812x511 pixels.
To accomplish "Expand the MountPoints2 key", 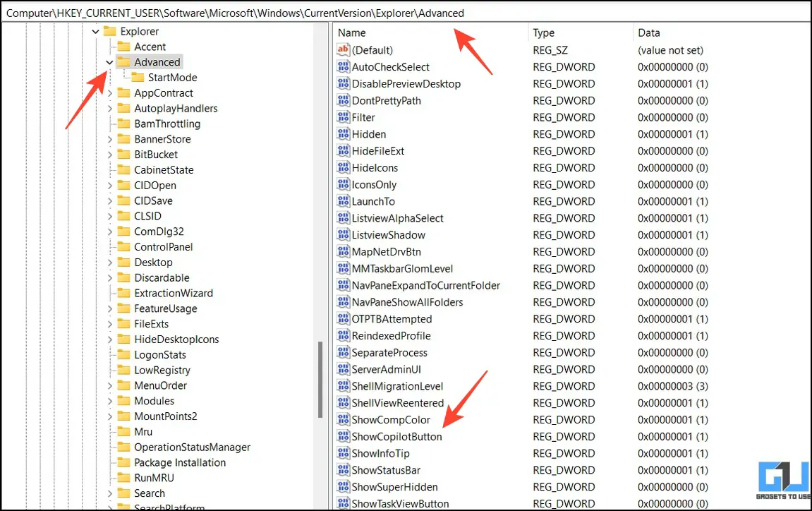I will tap(110, 416).
